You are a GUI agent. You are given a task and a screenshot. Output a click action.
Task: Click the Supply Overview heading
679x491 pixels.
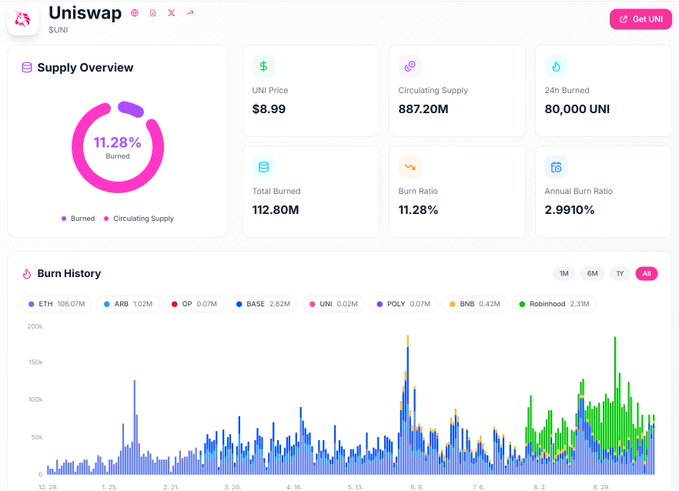(x=85, y=68)
